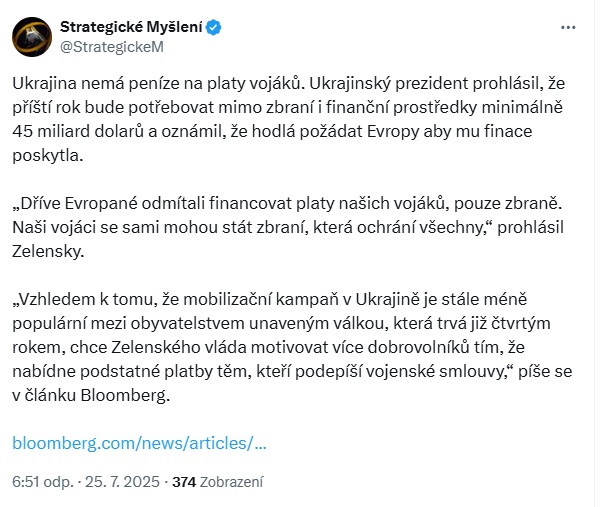This screenshot has width=602, height=507.
Task: Click the blue verified badge checkmark
Action: (213, 28)
